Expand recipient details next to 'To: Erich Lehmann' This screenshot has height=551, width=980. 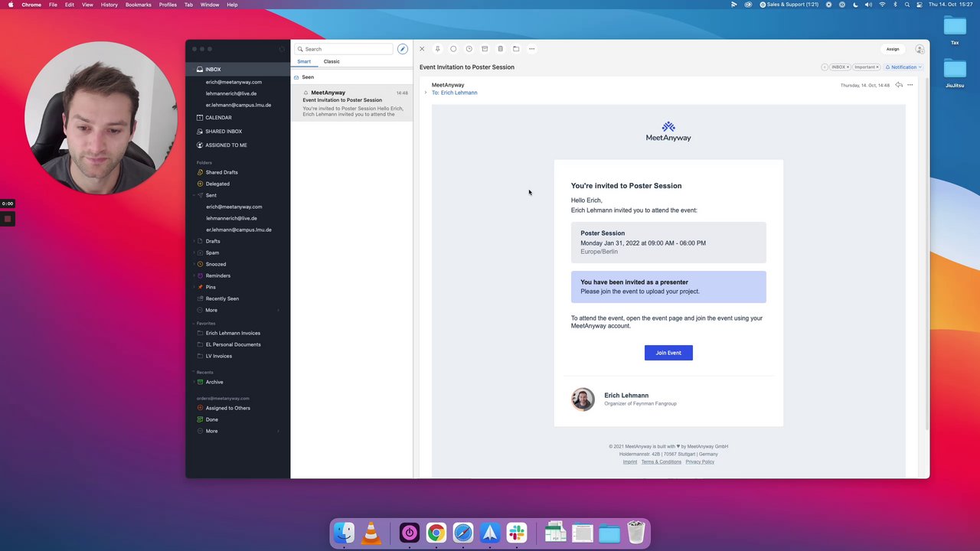[x=426, y=93]
